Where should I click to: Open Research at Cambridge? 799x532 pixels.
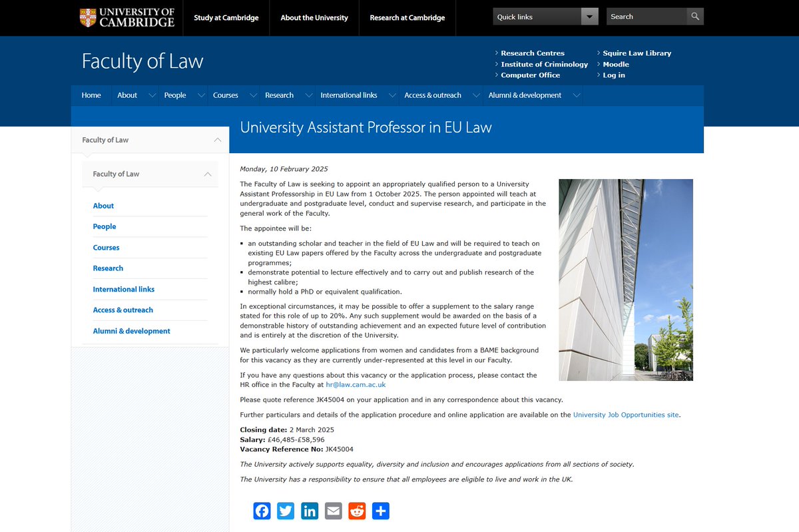[x=407, y=18]
